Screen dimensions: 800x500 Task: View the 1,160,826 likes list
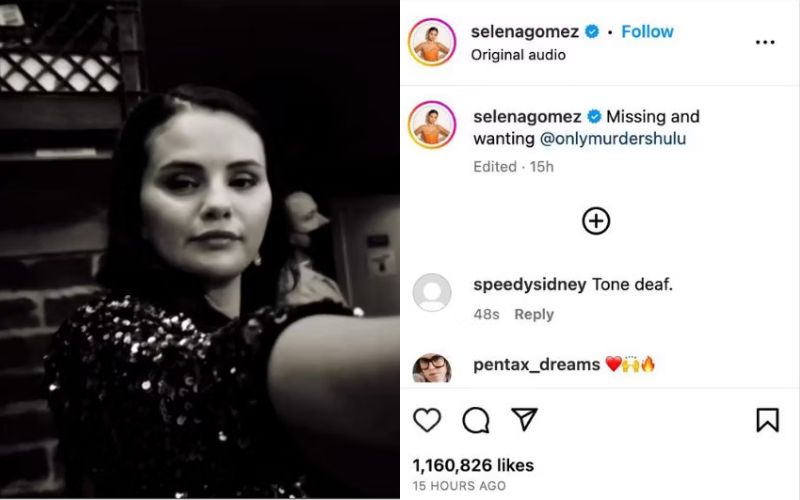(x=473, y=465)
